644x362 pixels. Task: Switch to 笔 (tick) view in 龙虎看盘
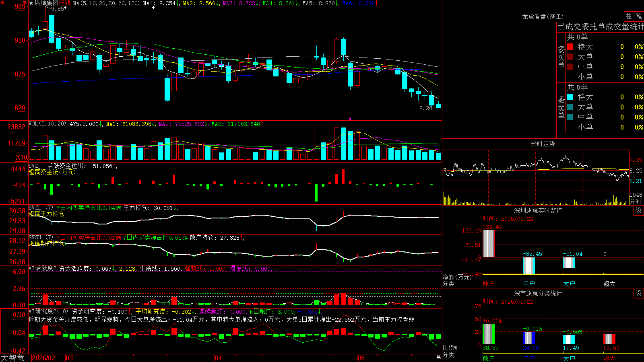click(x=639, y=16)
